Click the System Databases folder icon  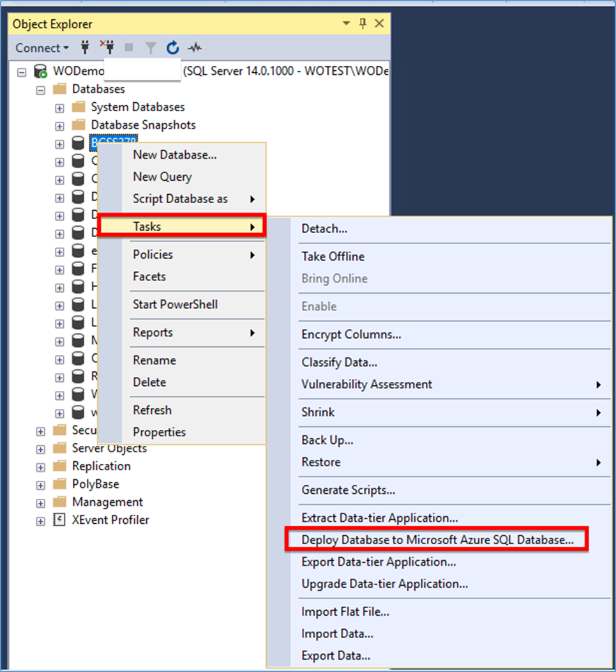[x=78, y=107]
